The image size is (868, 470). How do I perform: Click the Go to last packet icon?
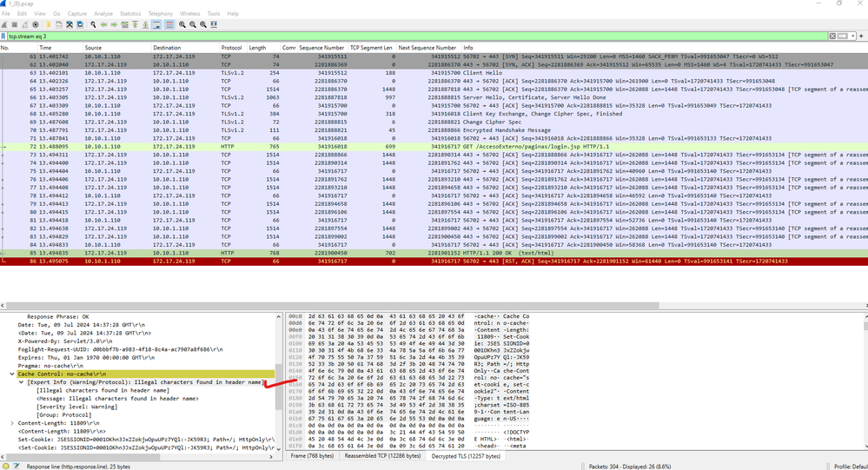click(x=146, y=24)
